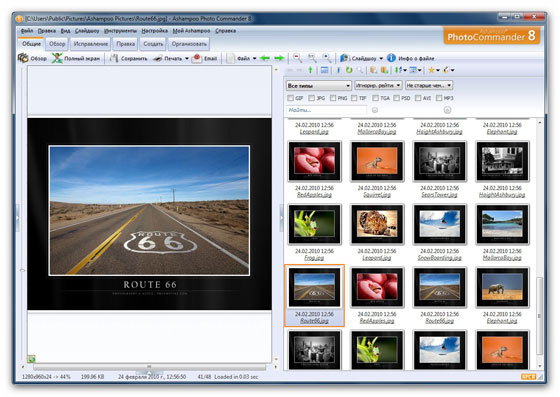Screen dimensions: 560x397
Task: Open the Все типы dropdown
Action: (x=319, y=86)
